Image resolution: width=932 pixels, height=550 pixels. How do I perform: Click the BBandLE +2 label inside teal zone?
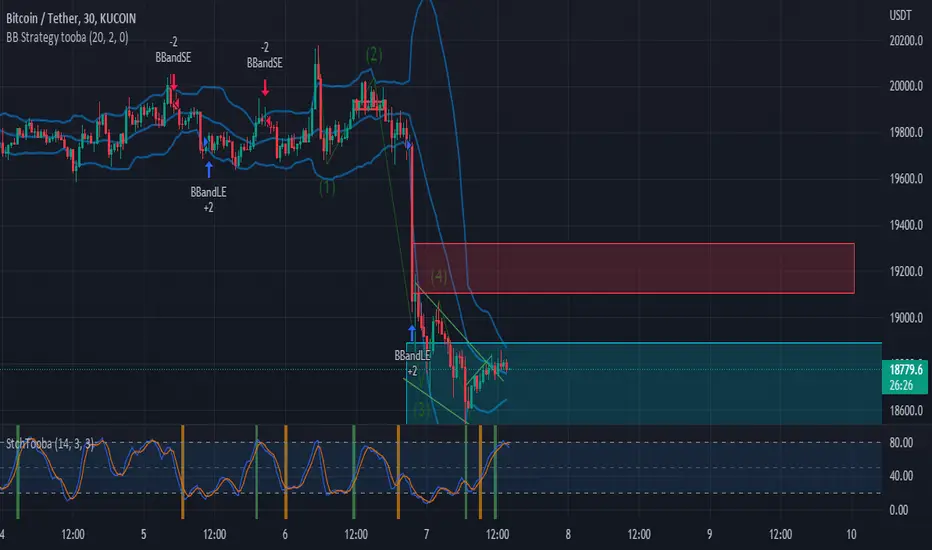(412, 363)
